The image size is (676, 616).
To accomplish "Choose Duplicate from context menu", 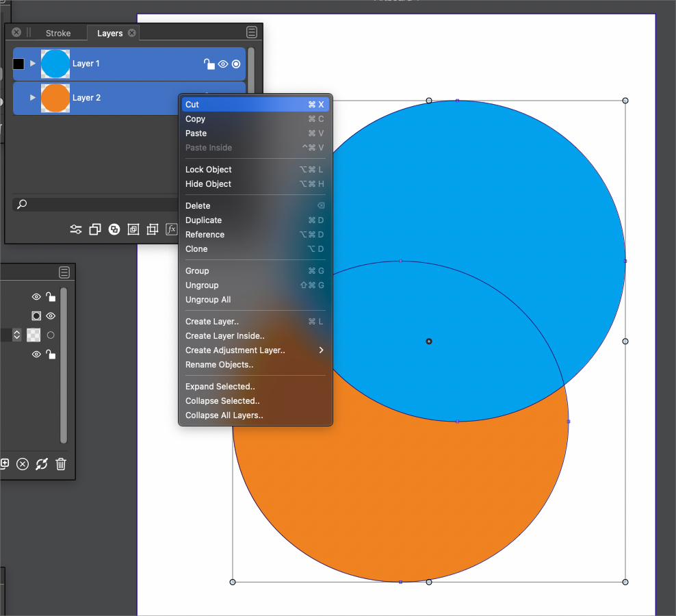I will point(204,220).
